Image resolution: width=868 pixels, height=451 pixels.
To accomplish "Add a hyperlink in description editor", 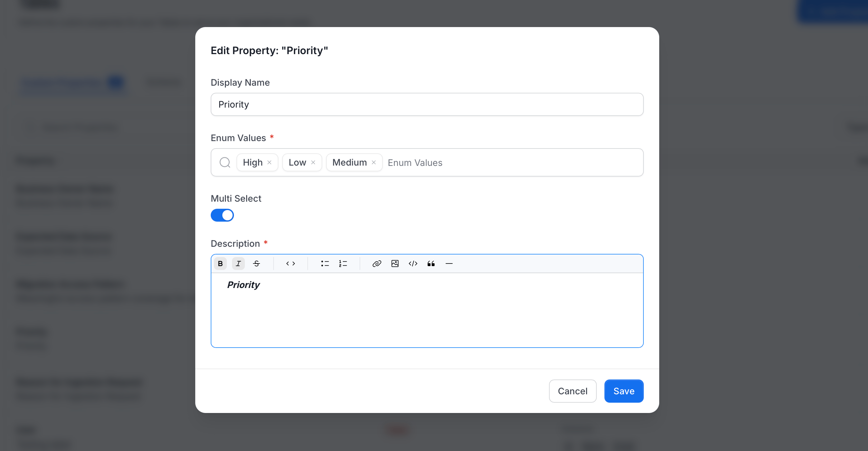I will [x=377, y=264].
